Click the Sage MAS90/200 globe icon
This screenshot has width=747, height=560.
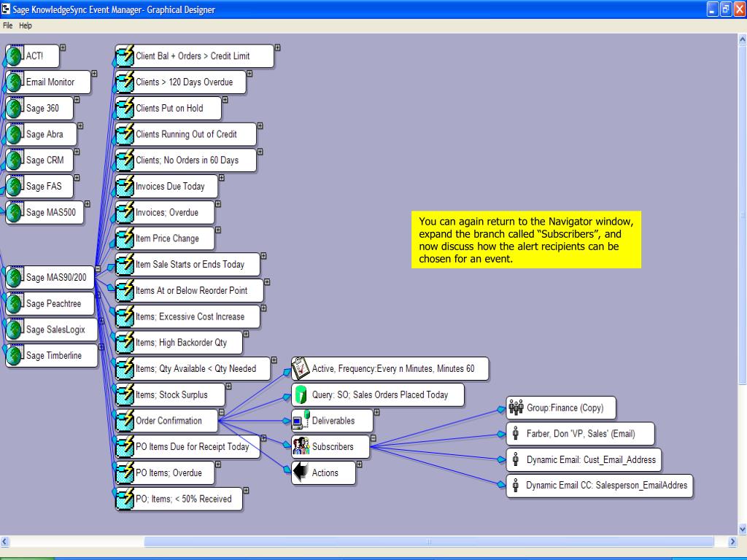[15, 277]
